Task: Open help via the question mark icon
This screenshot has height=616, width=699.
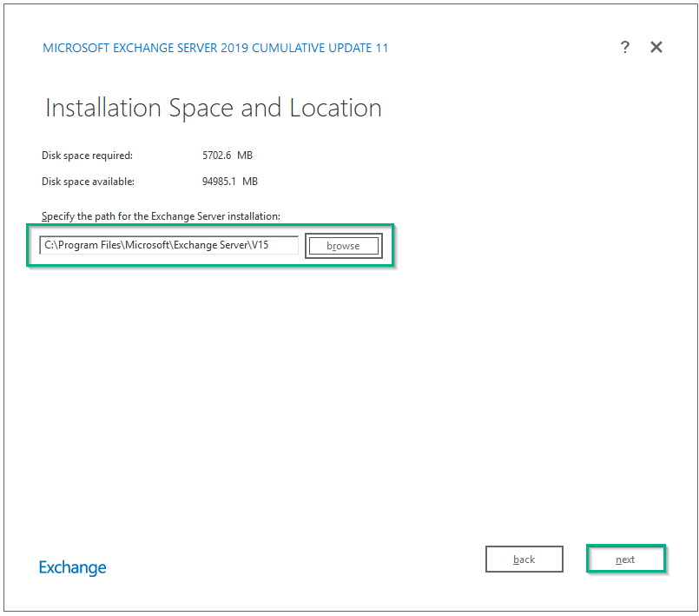Action: coord(625,47)
